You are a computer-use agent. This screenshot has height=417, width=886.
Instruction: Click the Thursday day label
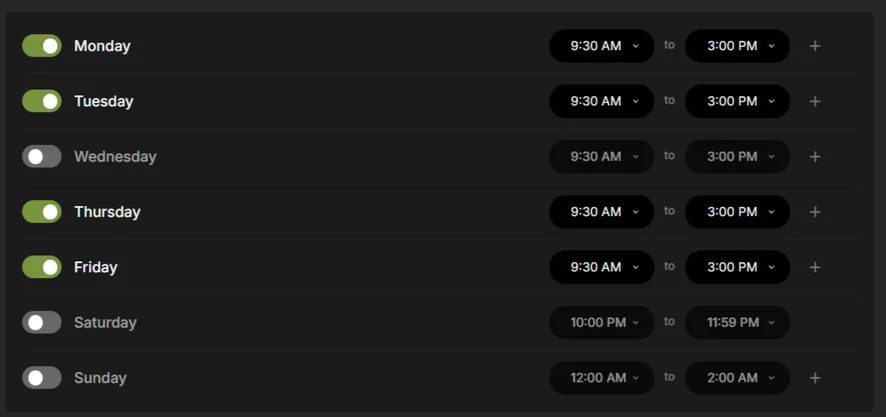point(107,212)
